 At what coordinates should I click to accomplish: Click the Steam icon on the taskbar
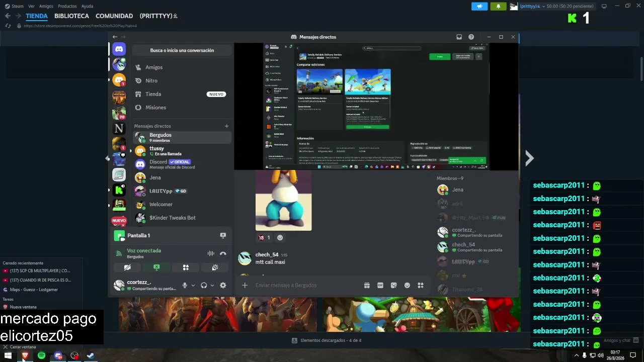click(91, 355)
